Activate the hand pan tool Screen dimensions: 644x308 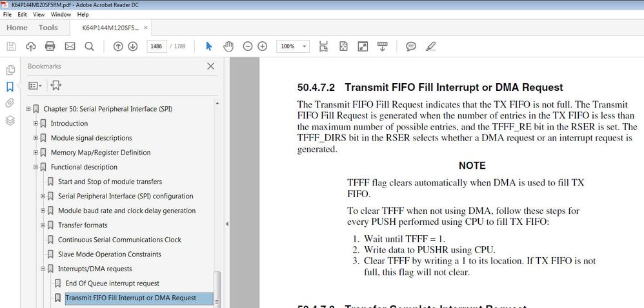[228, 46]
